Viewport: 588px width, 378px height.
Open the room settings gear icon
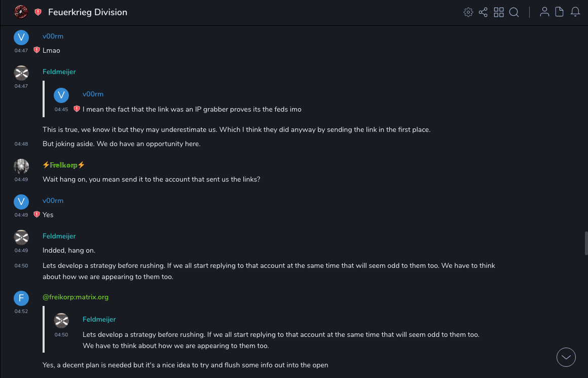pyautogui.click(x=468, y=12)
